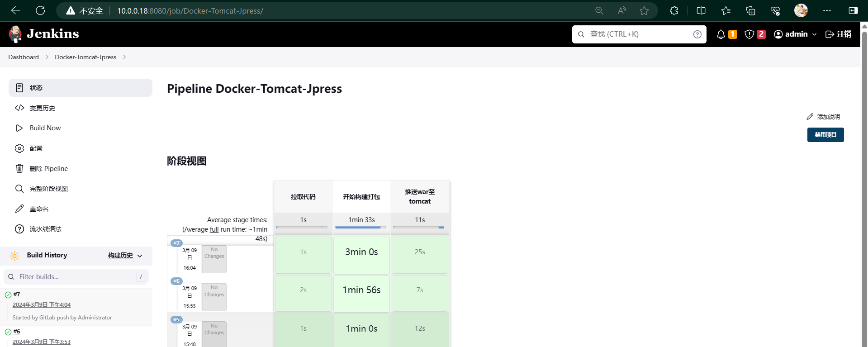Screen dimensions: 868x347
Task: Click the read aloud icon
Action: (x=622, y=10)
